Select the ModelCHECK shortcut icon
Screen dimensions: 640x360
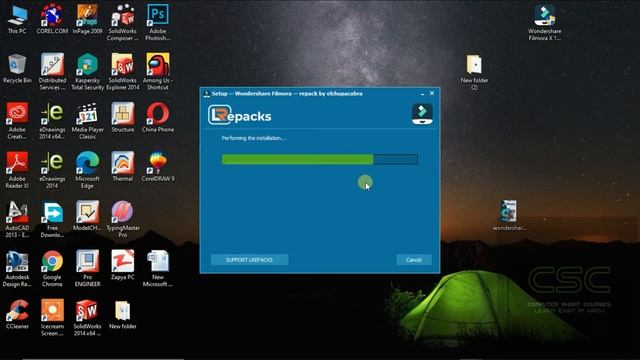pos(87,216)
